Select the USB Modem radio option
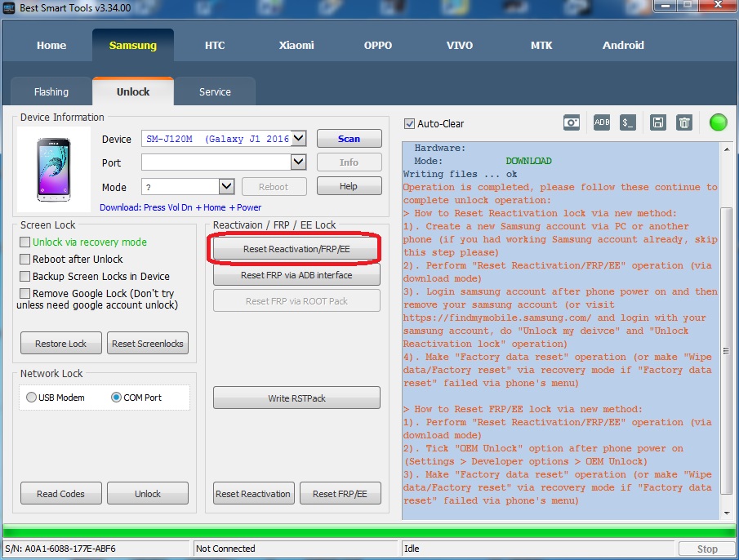Viewport: 739px width, 560px height. pyautogui.click(x=32, y=398)
